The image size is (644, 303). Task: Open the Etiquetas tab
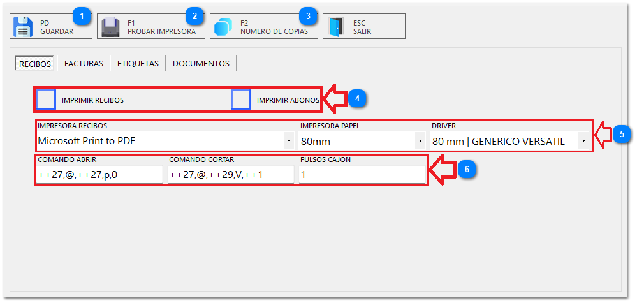138,64
